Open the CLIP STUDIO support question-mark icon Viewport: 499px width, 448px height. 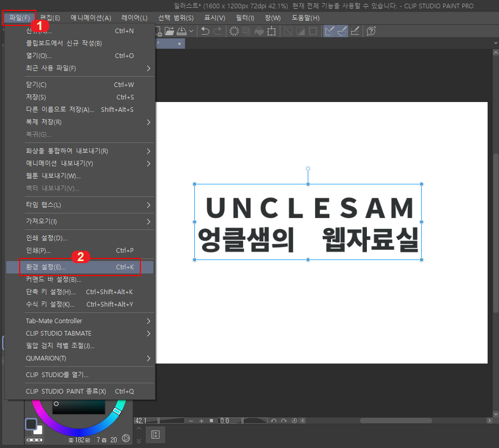(371, 31)
